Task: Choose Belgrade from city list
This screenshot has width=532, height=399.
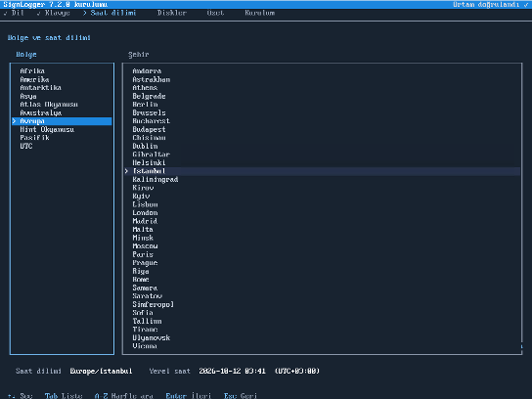Action: (323, 96)
